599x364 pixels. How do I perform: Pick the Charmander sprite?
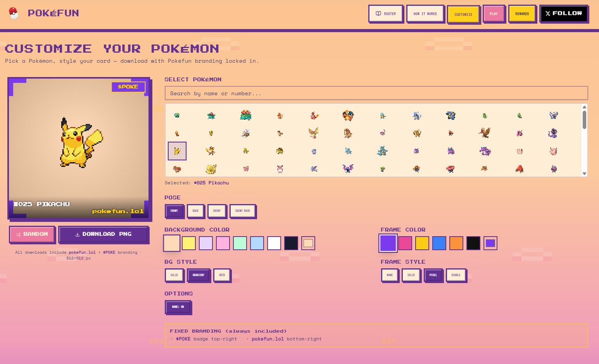coord(280,115)
